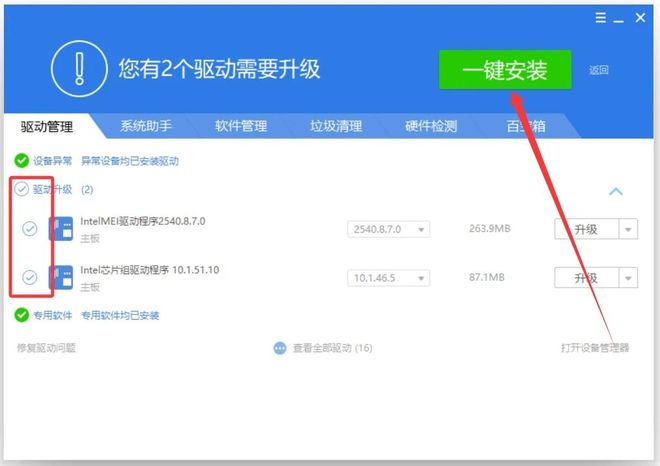The height and width of the screenshot is (466, 660).
Task: Uncheck the IntelMEI驱动程序 checkbox
Action: coord(29,229)
